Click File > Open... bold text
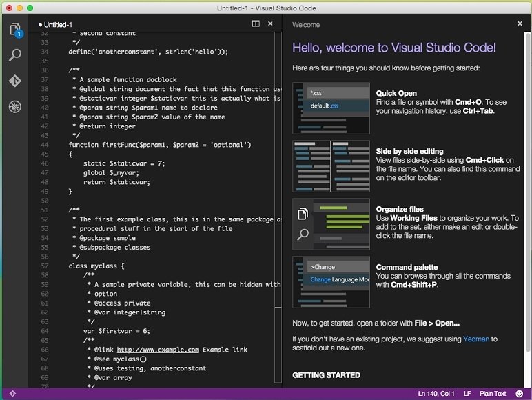The width and height of the screenshot is (532, 400). [x=437, y=323]
